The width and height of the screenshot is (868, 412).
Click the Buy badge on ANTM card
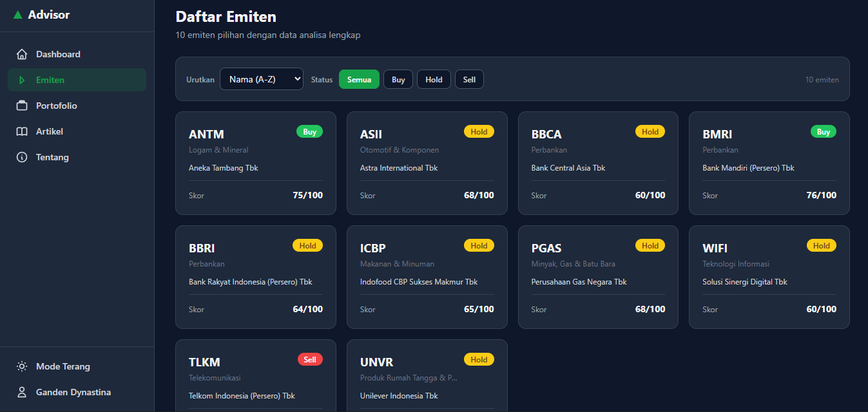point(309,131)
